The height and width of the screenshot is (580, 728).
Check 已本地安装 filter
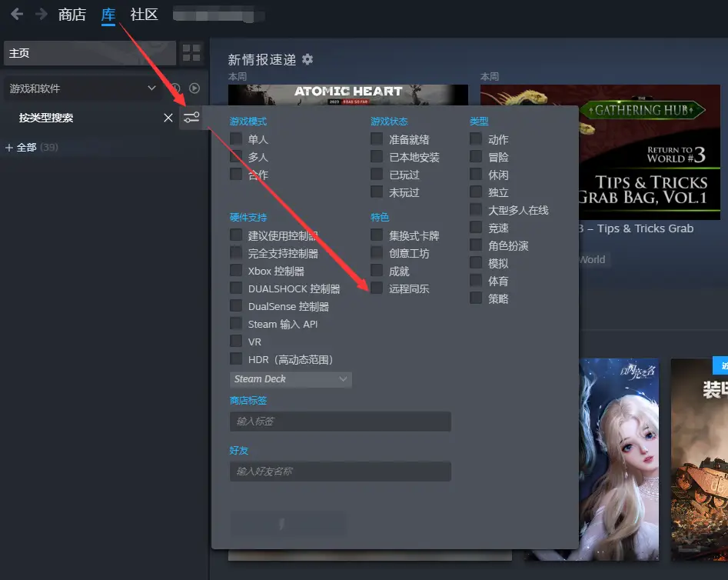(377, 156)
